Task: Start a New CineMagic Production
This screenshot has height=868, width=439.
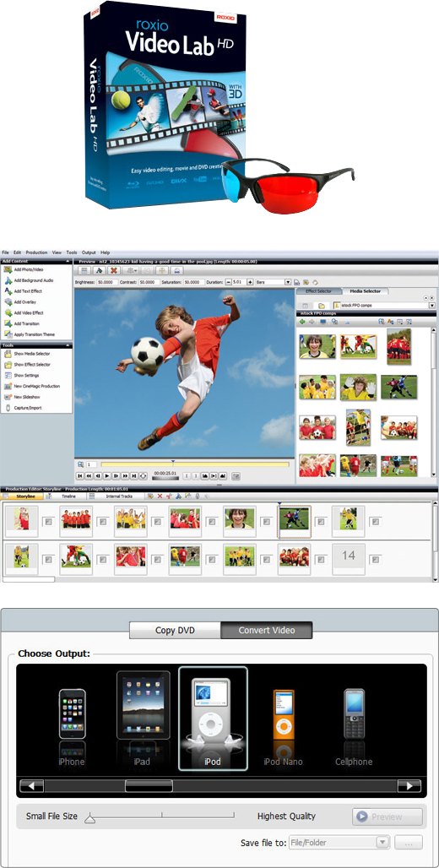Action: 32,387
